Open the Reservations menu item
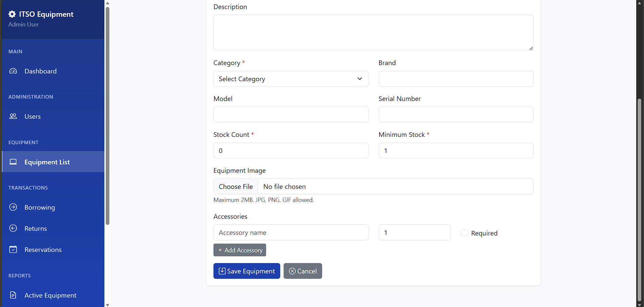Viewport: 644px width, 307px height. click(x=43, y=250)
